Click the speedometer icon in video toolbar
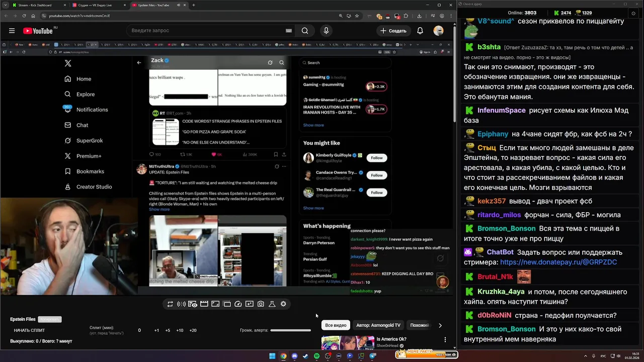644x362 pixels. click(x=238, y=304)
